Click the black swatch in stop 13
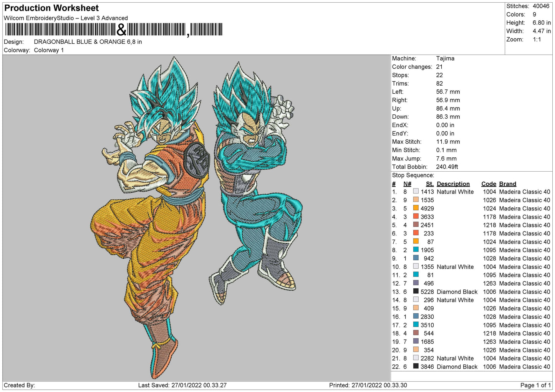The image size is (555, 392). point(416,291)
